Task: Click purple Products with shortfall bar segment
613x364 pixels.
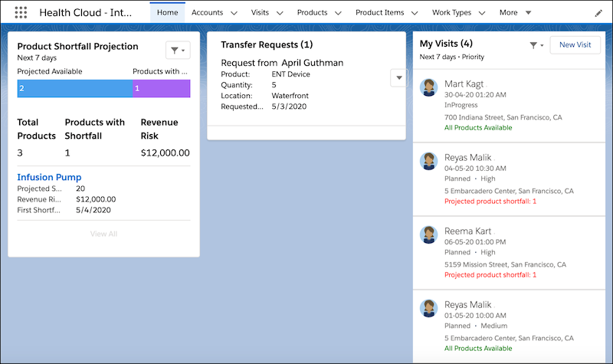Action: pyautogui.click(x=162, y=88)
